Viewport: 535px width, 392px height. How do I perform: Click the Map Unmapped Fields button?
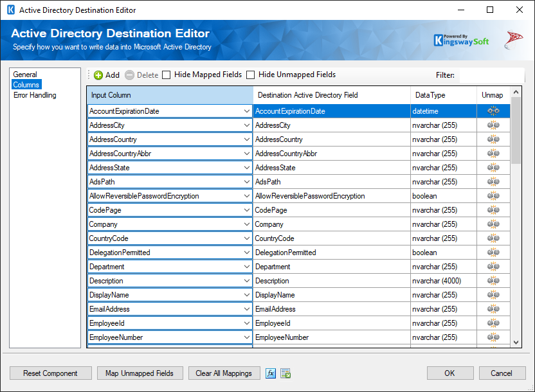point(140,373)
